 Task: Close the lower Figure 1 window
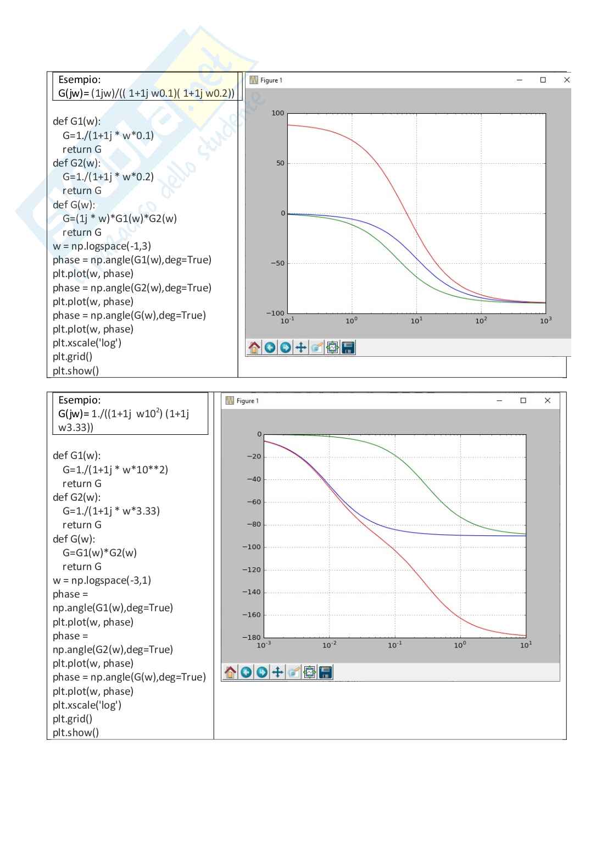(x=547, y=401)
